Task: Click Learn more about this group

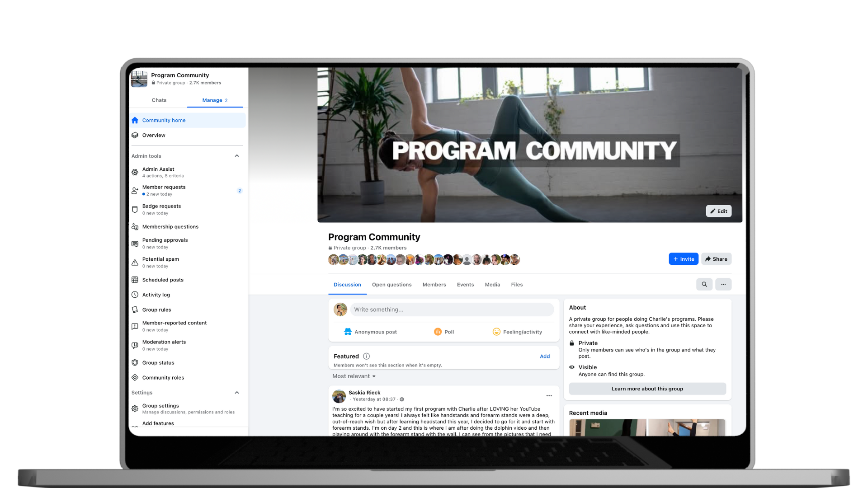Action: pyautogui.click(x=647, y=389)
